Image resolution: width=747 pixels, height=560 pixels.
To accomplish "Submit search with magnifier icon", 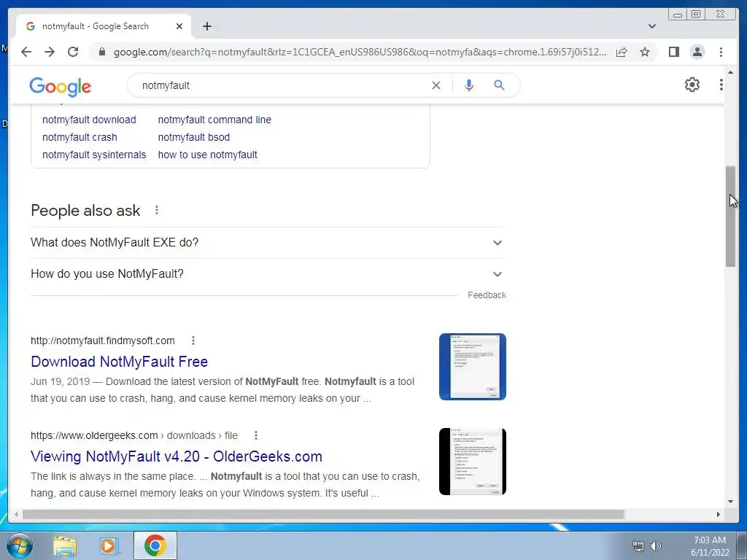I will pos(499,85).
